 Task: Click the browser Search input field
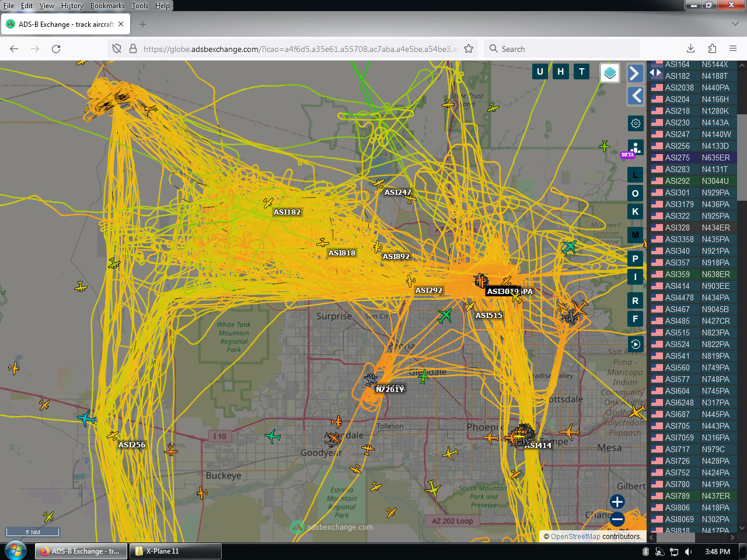point(561,49)
